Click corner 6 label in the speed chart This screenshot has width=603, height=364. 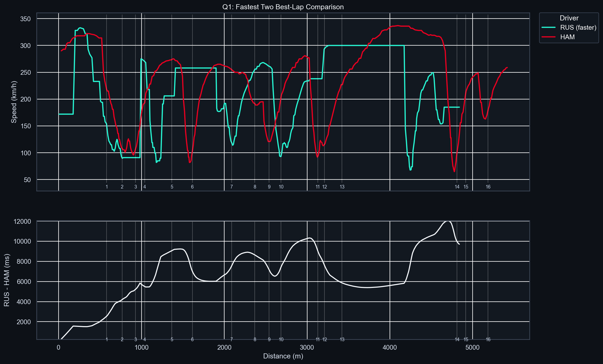pos(192,187)
